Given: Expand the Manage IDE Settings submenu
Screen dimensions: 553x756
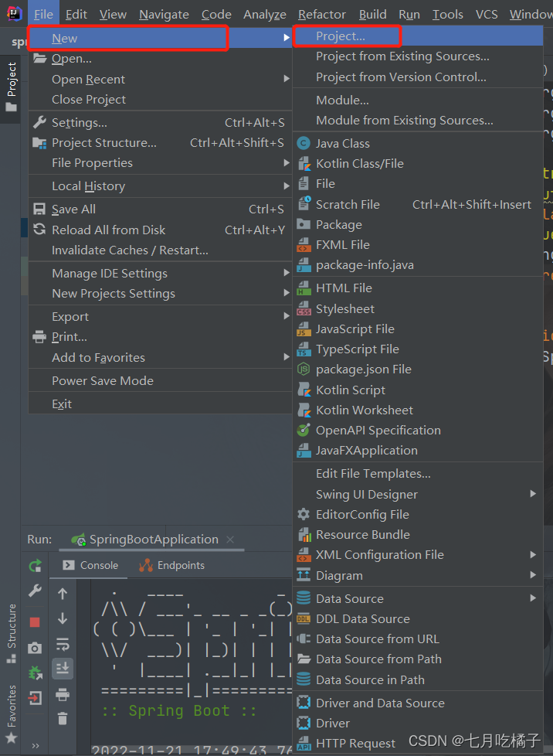Looking at the screenshot, I should 161,274.
